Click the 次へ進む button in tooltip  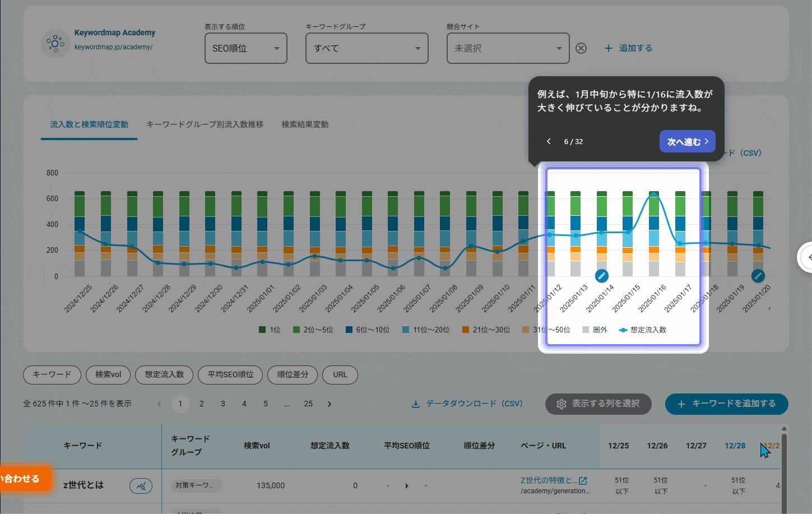tap(687, 141)
